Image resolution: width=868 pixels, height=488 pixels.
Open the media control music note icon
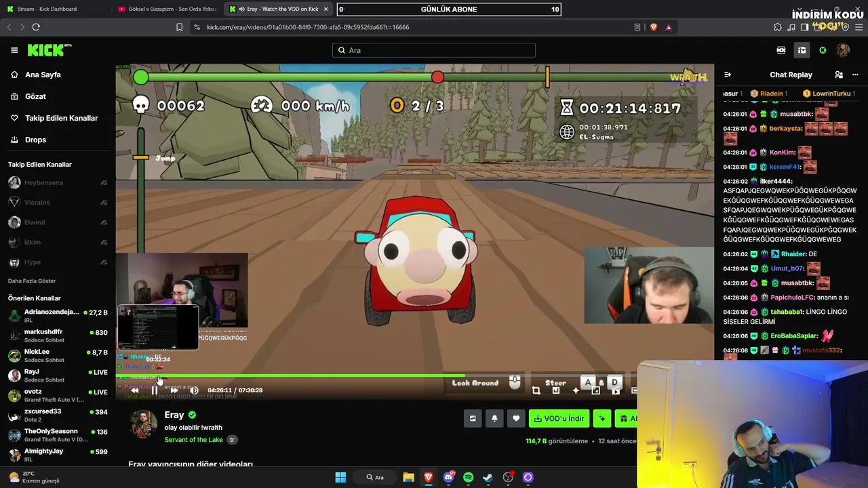click(791, 27)
